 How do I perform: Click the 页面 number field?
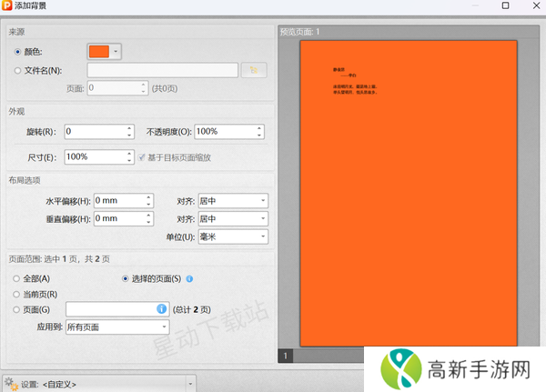(x=114, y=88)
